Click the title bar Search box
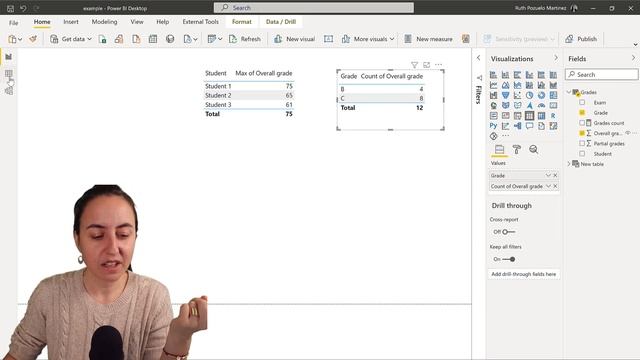The height and width of the screenshot is (360, 640). [x=313, y=8]
